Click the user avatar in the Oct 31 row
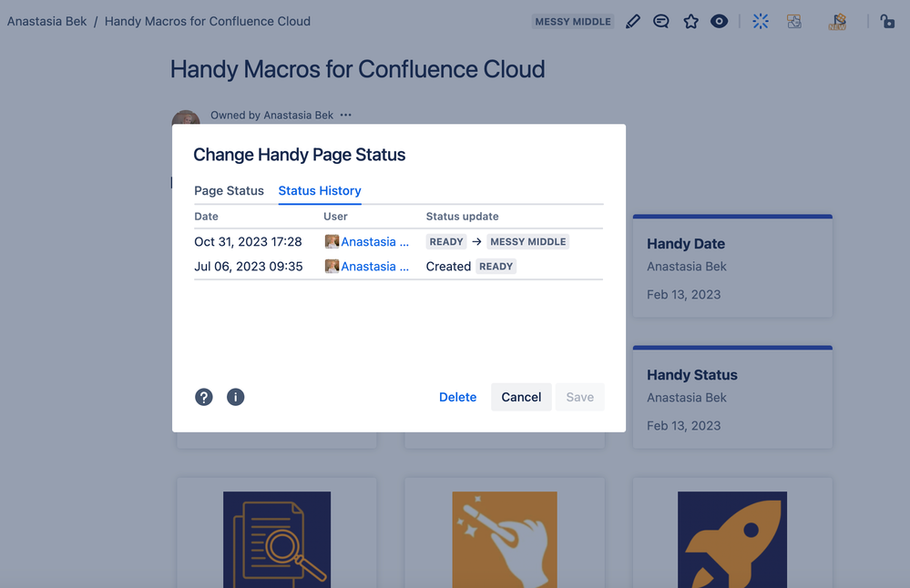This screenshot has height=588, width=910. coord(332,242)
